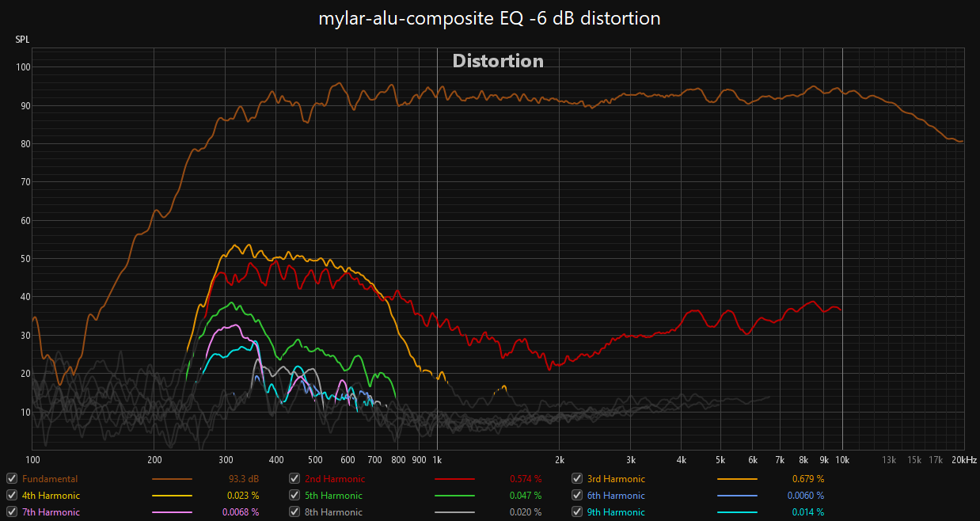Click the 0.0068 % distortion value
980x521 pixels.
click(240, 512)
